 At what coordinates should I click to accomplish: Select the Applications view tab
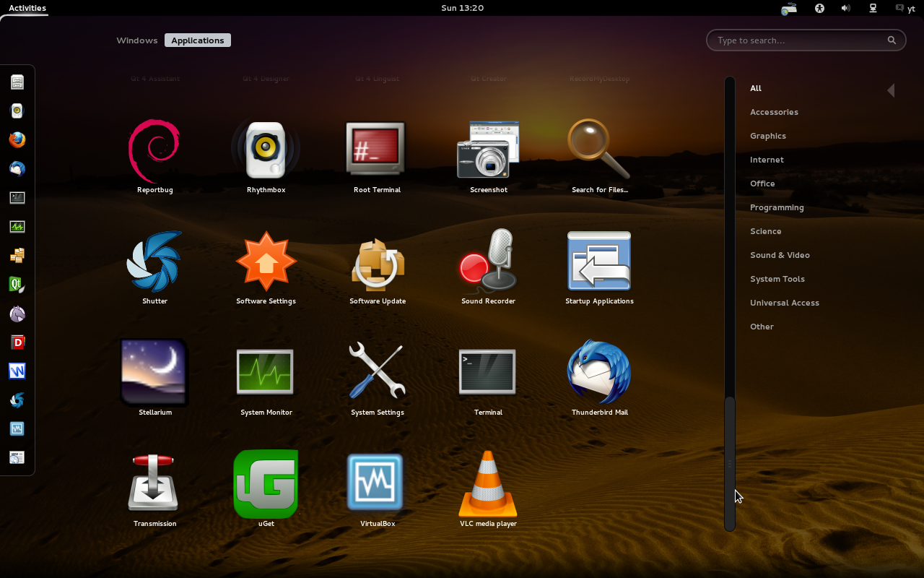(198, 40)
